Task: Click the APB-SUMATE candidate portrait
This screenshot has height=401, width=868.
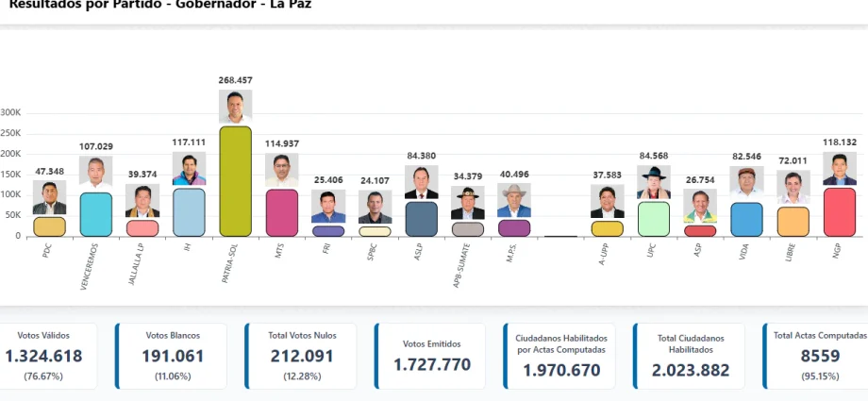Action: click(467, 203)
